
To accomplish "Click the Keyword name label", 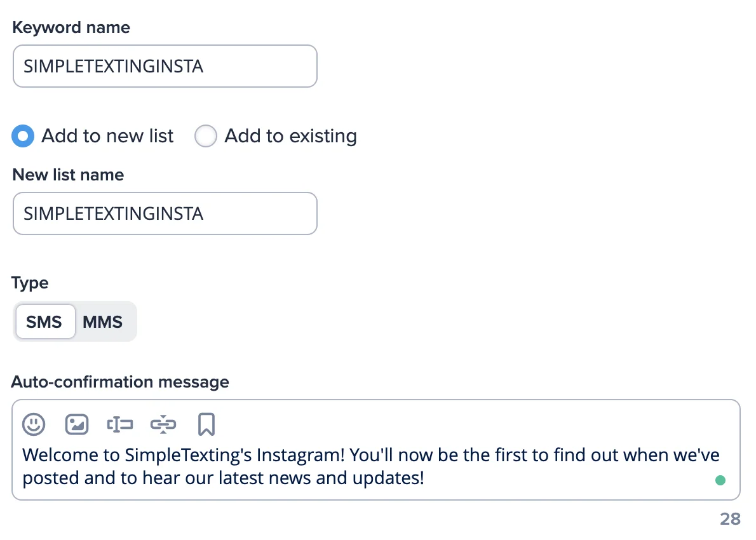I will 71,27.
